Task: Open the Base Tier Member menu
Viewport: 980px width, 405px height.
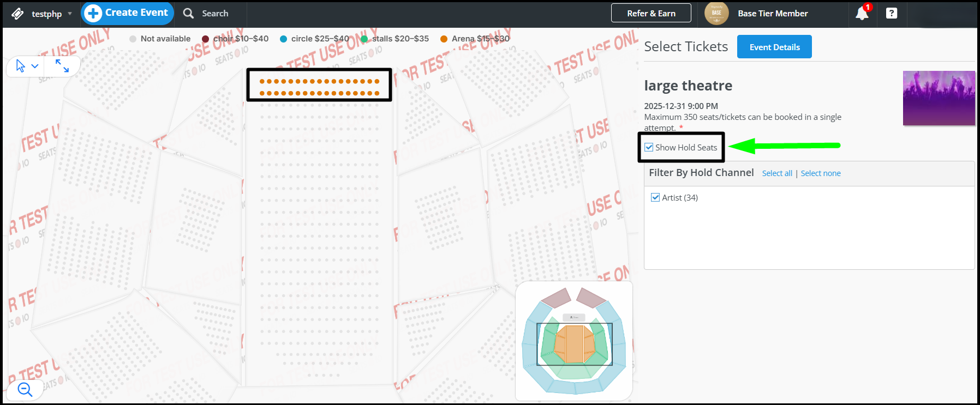Action: coord(773,13)
